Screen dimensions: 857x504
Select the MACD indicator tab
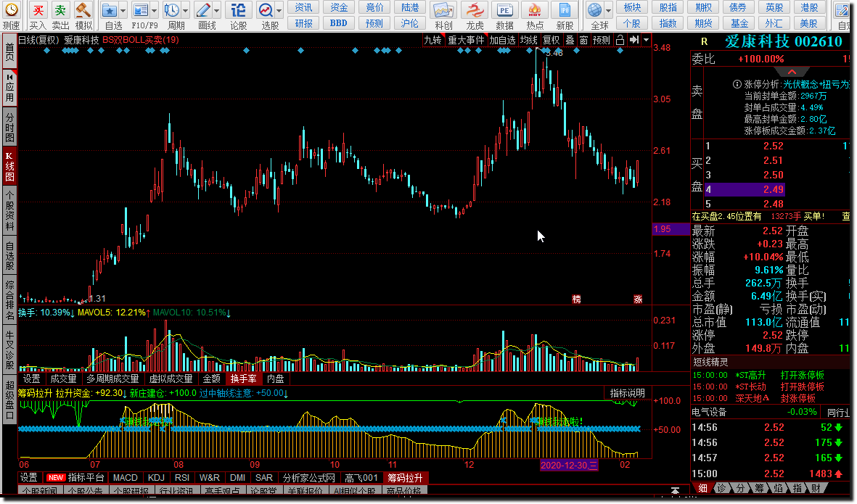coord(125,478)
